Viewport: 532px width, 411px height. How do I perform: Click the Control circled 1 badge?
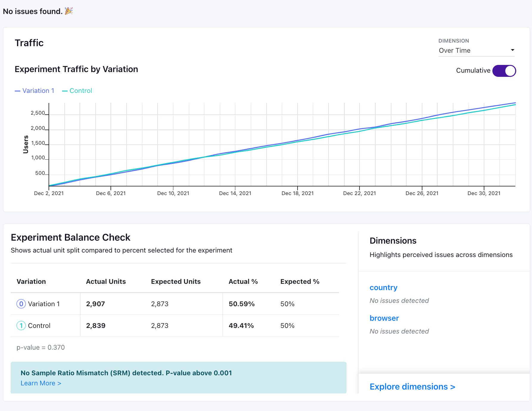click(21, 326)
